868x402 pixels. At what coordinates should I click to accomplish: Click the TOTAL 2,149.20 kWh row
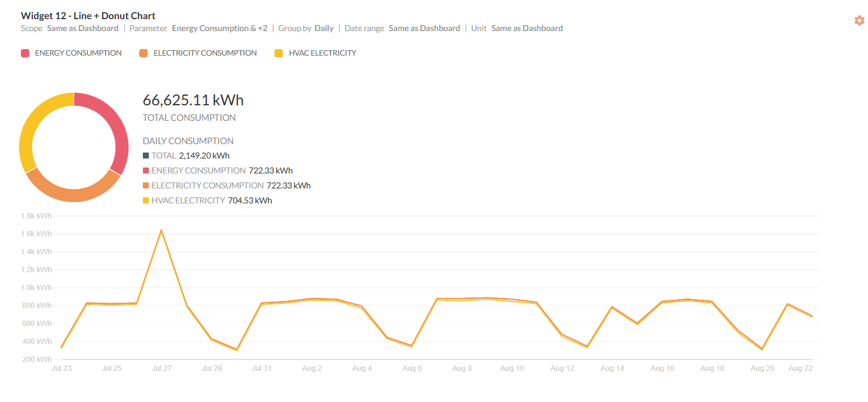tap(186, 156)
